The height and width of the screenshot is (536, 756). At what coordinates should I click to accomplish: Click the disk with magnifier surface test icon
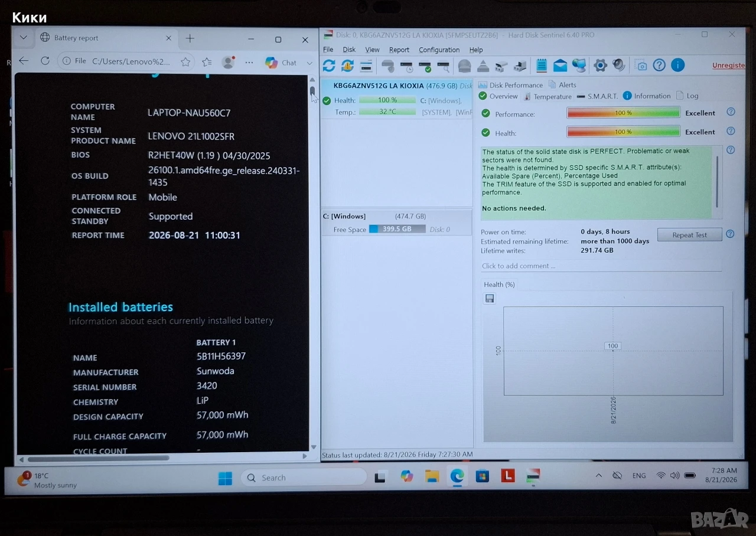coord(443,66)
